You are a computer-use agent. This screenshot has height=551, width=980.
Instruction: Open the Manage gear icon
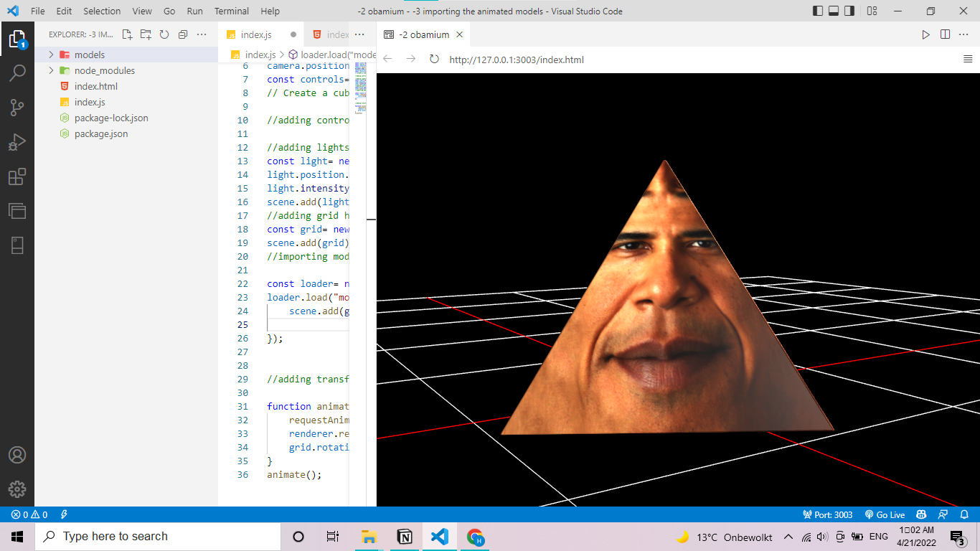17,489
